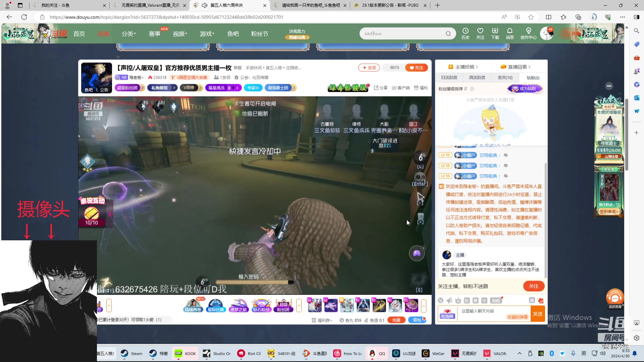Expand the 直播回看 section
Image resolution: width=644 pixels, height=362 pixels.
pos(516,67)
